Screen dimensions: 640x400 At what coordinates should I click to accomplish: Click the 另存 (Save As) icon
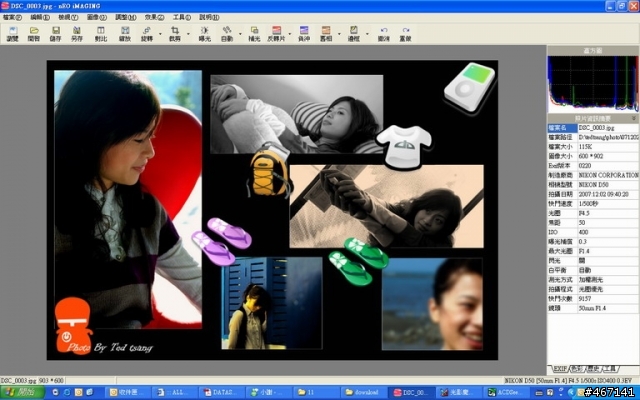point(77,34)
